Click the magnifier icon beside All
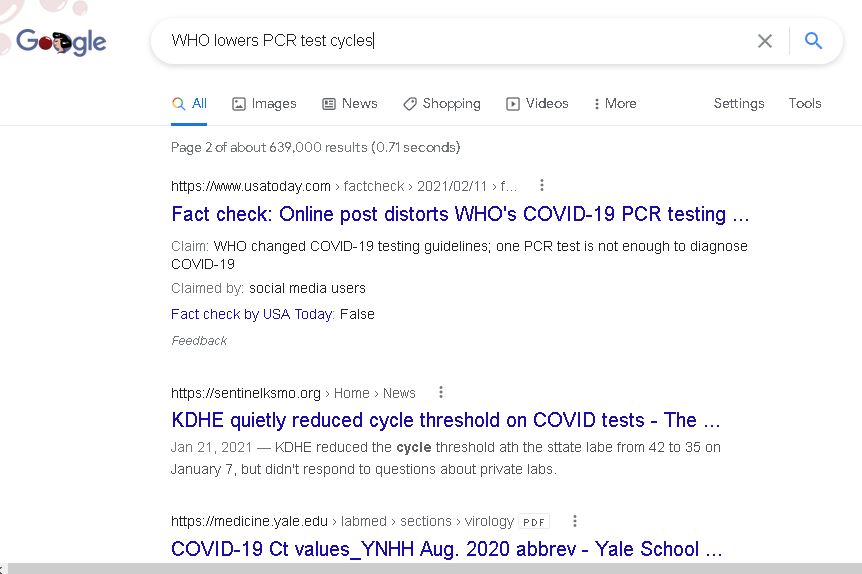Screen dimensions: 862x574 pos(178,103)
